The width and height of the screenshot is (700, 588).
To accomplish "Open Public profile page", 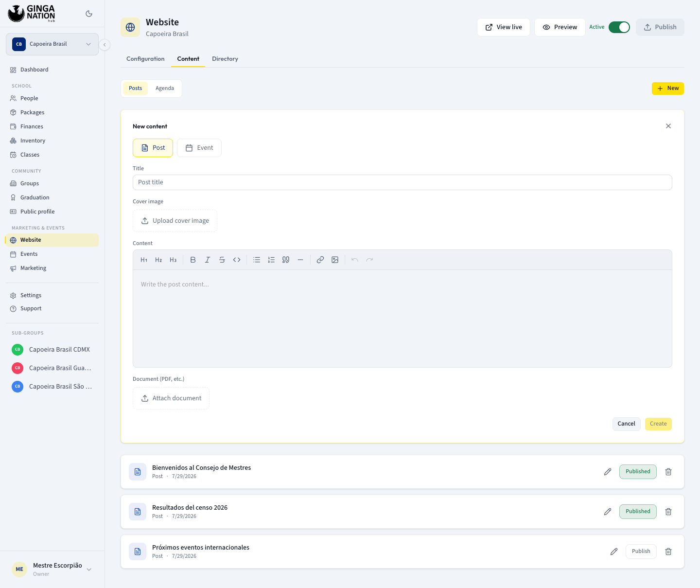I will coord(52,212).
